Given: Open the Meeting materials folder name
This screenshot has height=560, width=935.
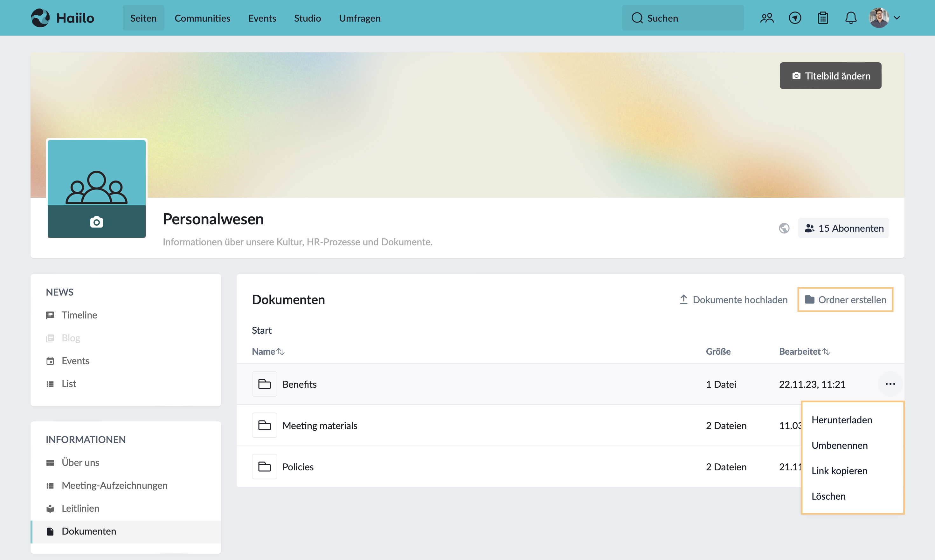Looking at the screenshot, I should [x=320, y=426].
